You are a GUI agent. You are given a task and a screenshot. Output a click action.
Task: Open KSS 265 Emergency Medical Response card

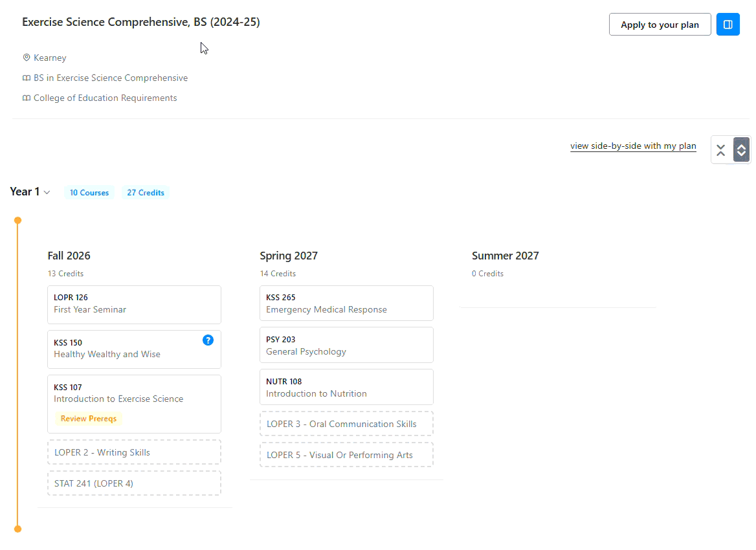click(x=346, y=303)
